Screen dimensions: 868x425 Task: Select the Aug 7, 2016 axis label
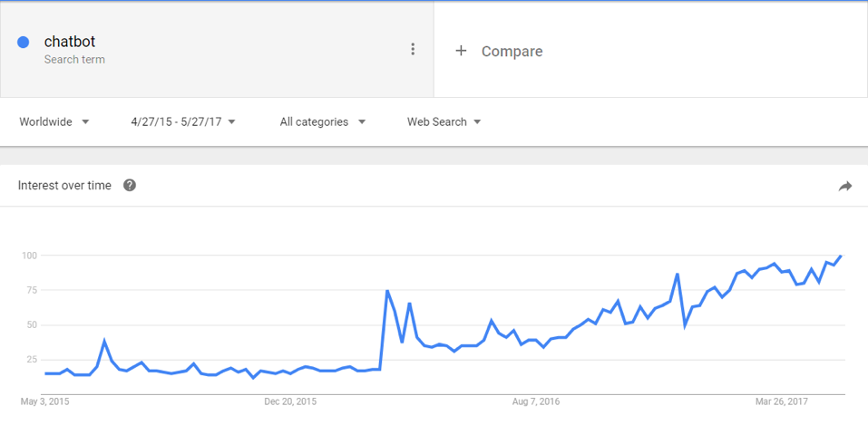537,401
